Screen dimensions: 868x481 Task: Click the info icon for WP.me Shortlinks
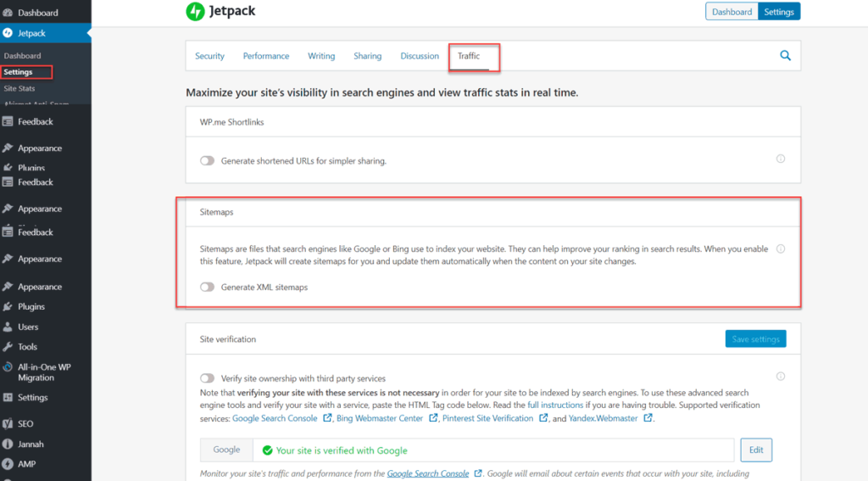point(781,159)
